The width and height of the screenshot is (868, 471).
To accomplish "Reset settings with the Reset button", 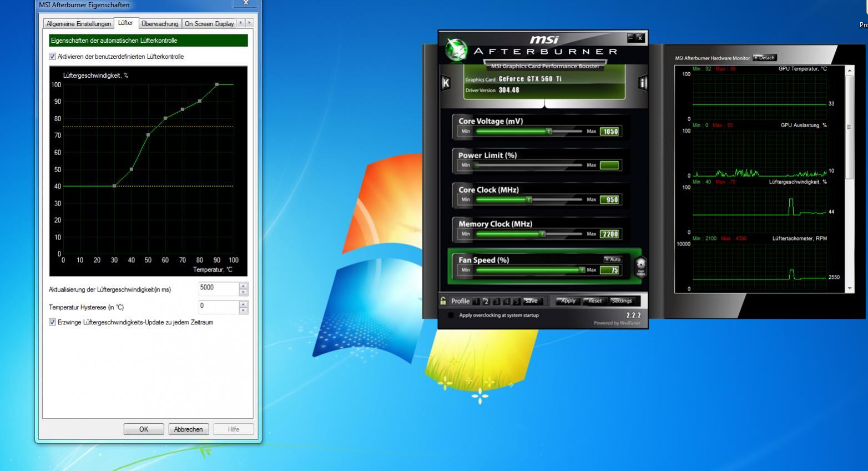I will 595,301.
